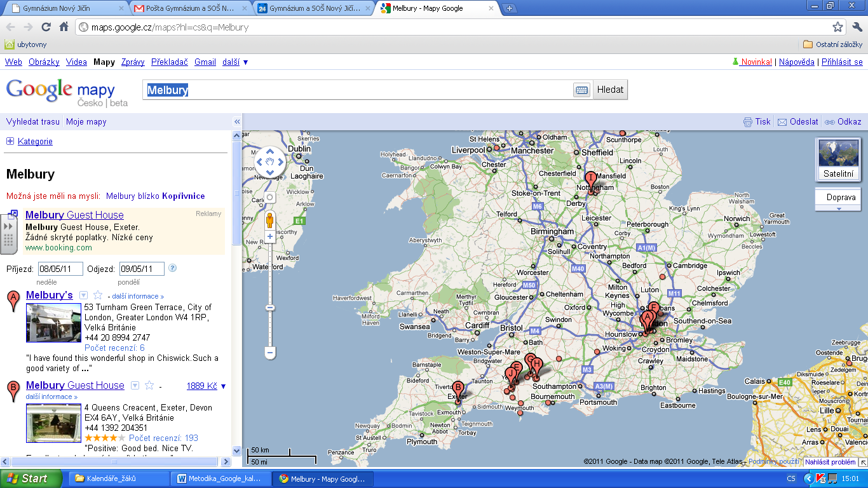The height and width of the screenshot is (488, 868).
Task: Pan the map using hand control
Action: coord(269,163)
